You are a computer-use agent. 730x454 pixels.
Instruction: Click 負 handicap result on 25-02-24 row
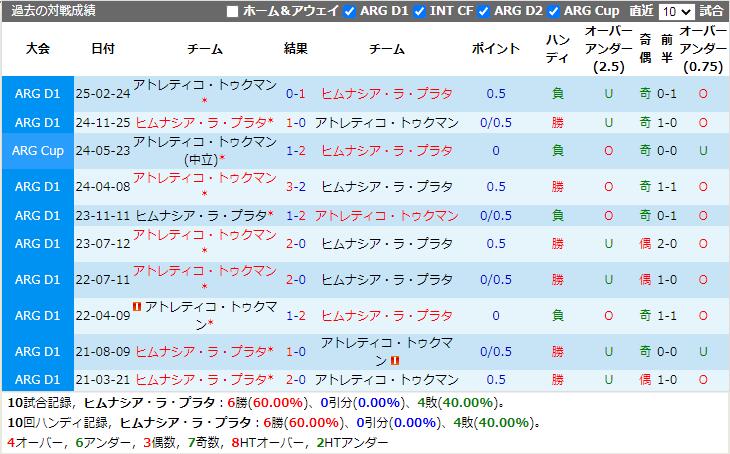click(558, 94)
